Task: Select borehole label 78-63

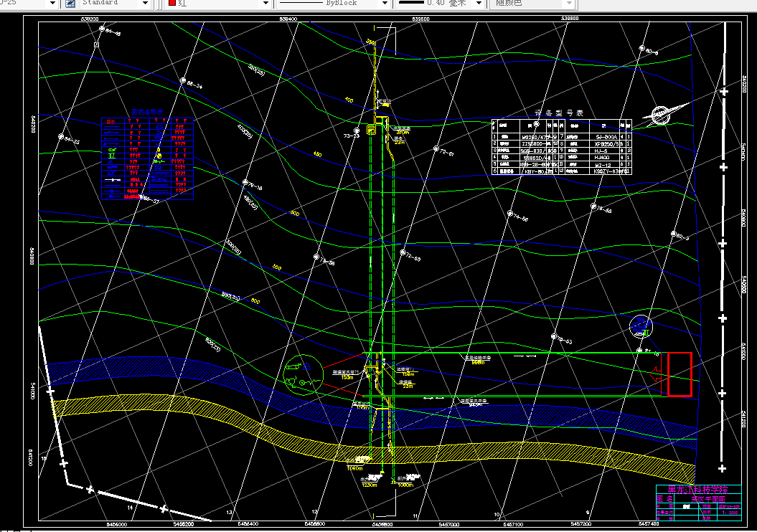Action: (565, 341)
